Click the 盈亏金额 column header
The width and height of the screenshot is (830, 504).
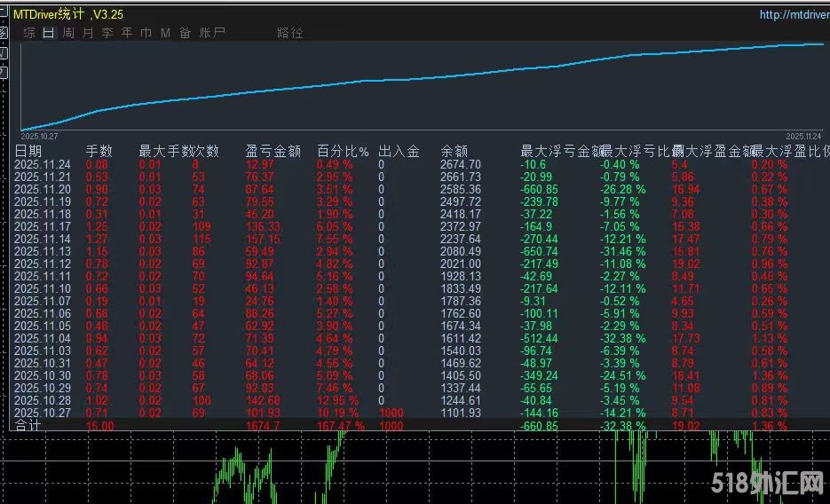point(273,152)
